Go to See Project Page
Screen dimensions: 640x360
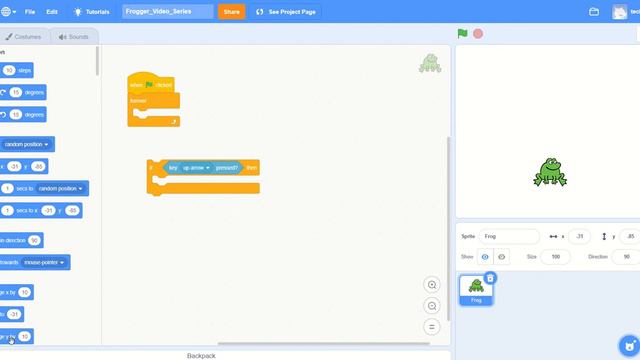point(286,12)
